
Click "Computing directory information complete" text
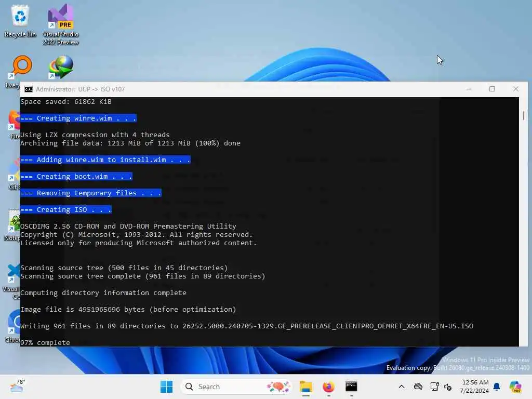click(103, 293)
